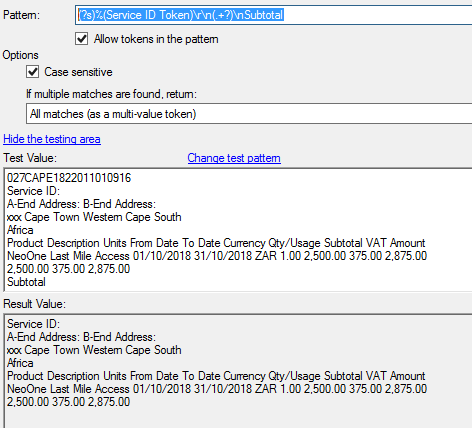Click the xxx Cape Town line in Test Value

[x=94, y=217]
